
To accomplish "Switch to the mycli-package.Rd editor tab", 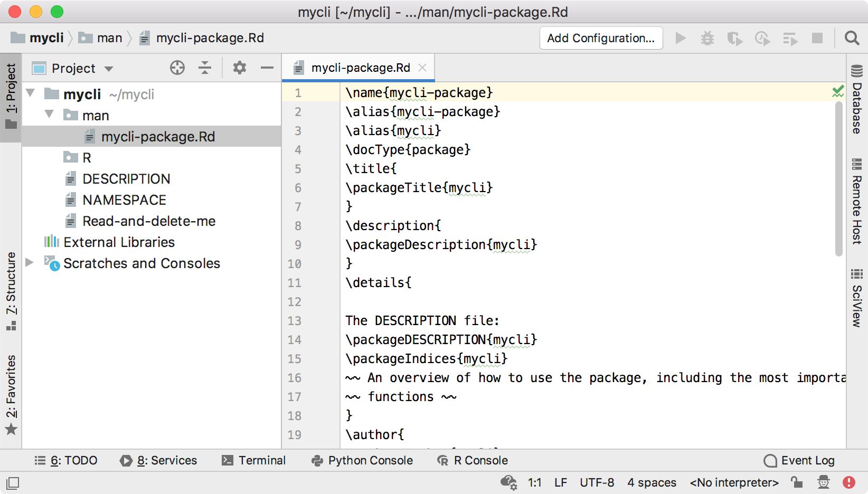I will click(x=361, y=67).
